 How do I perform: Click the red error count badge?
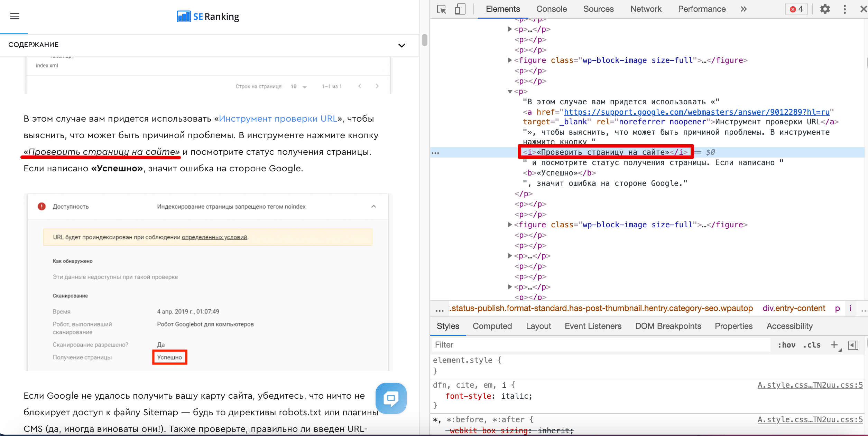point(796,9)
